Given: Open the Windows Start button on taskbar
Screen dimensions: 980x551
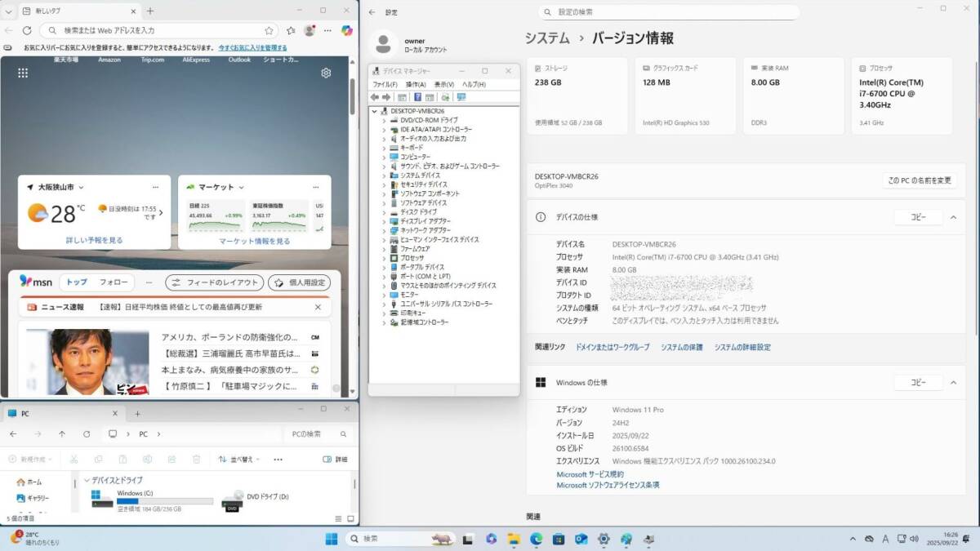Looking at the screenshot, I should coord(332,539).
